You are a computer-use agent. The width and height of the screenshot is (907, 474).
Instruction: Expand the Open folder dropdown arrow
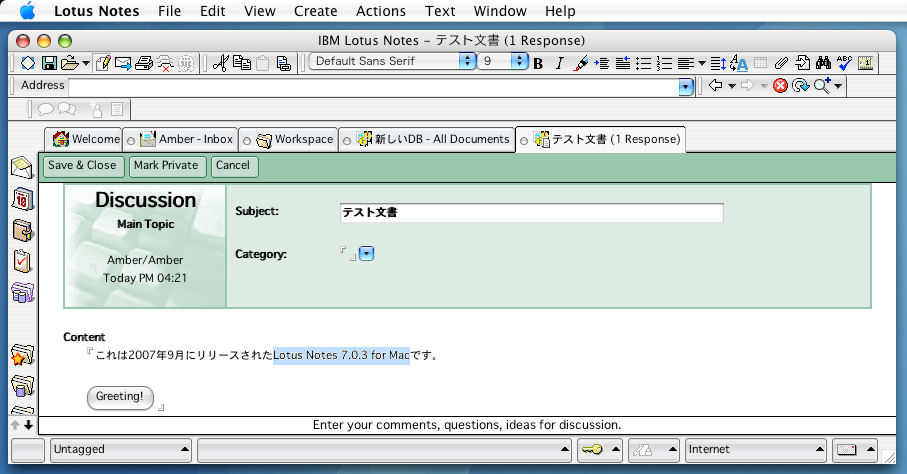click(x=86, y=63)
